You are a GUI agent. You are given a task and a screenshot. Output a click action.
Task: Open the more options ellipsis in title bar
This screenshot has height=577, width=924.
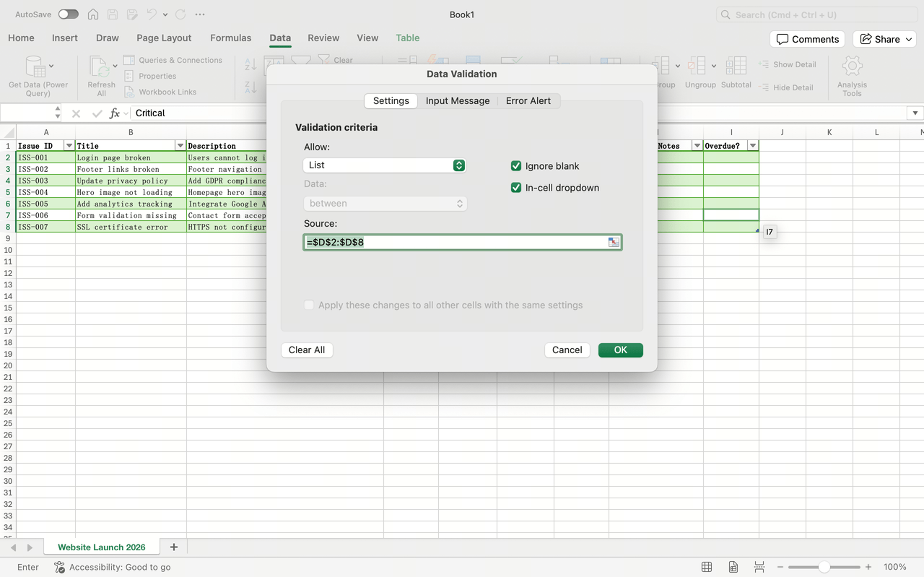pyautogui.click(x=200, y=14)
